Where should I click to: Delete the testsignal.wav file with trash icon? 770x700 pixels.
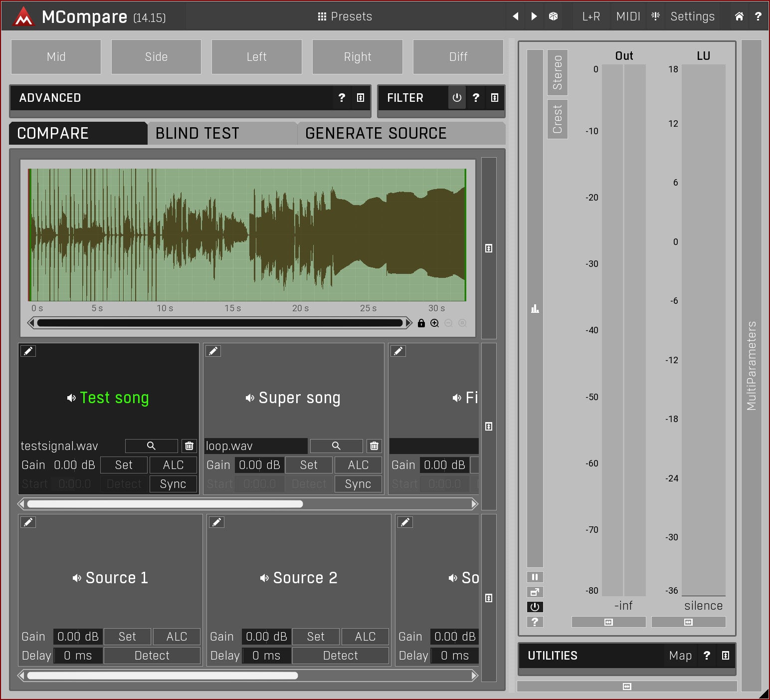click(x=189, y=446)
